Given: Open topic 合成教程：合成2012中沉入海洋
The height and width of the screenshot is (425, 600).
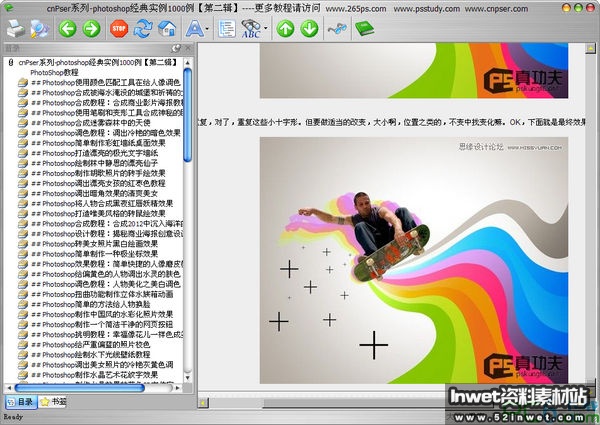Looking at the screenshot, I should (x=107, y=223).
